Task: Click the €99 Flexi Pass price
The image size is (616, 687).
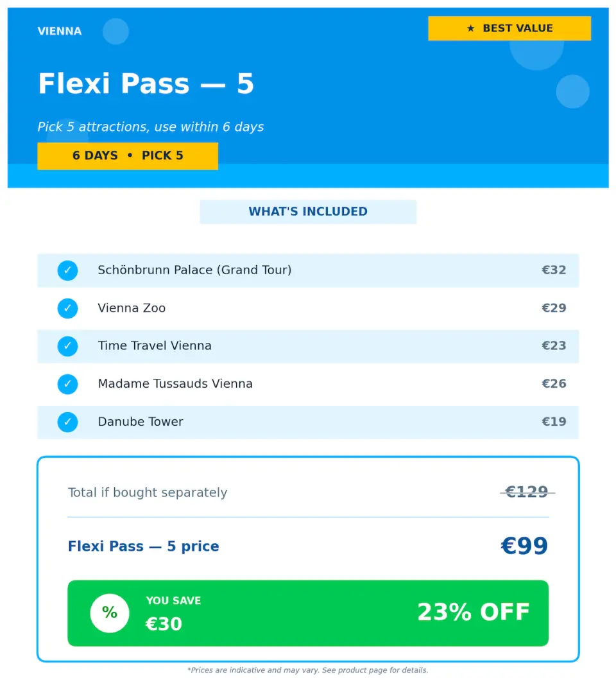Action: coord(524,546)
